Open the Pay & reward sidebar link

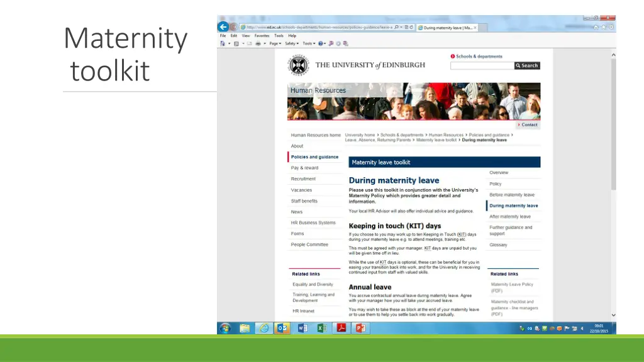click(x=304, y=168)
